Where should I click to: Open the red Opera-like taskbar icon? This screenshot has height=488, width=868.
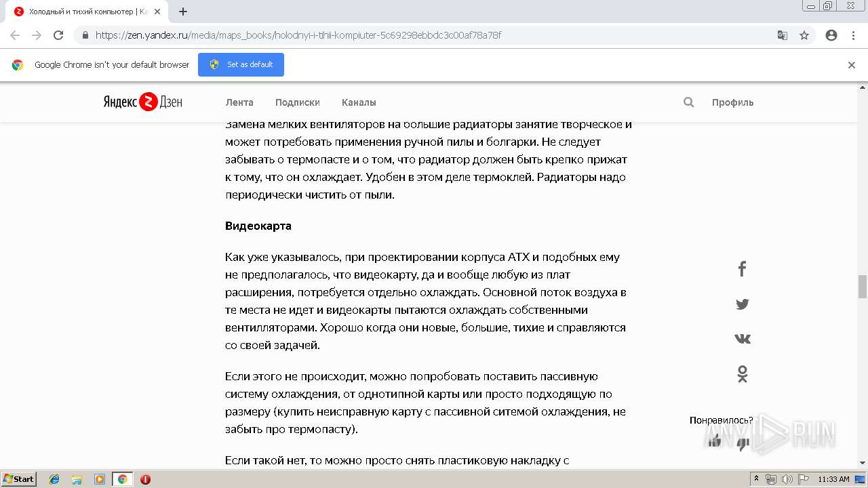[x=145, y=479]
